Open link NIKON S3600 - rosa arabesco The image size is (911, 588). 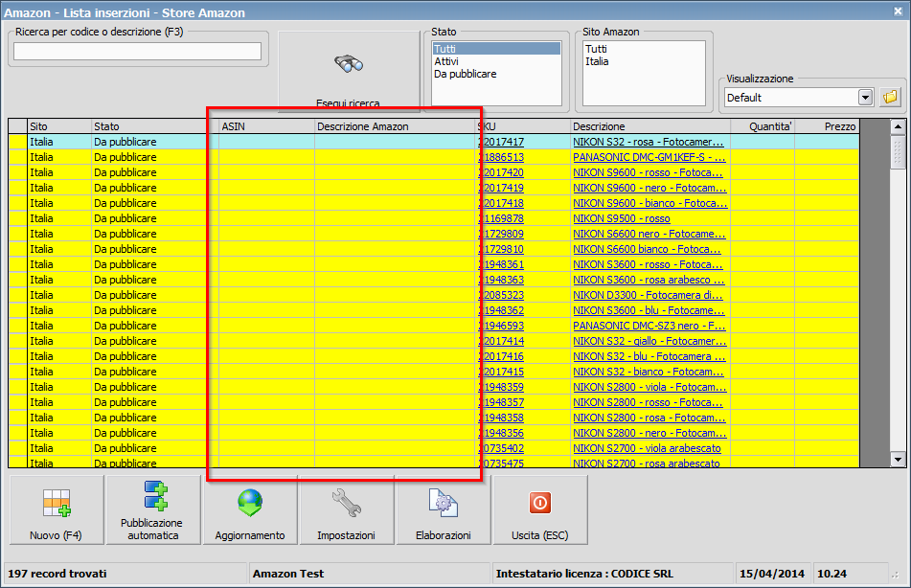[x=649, y=280]
